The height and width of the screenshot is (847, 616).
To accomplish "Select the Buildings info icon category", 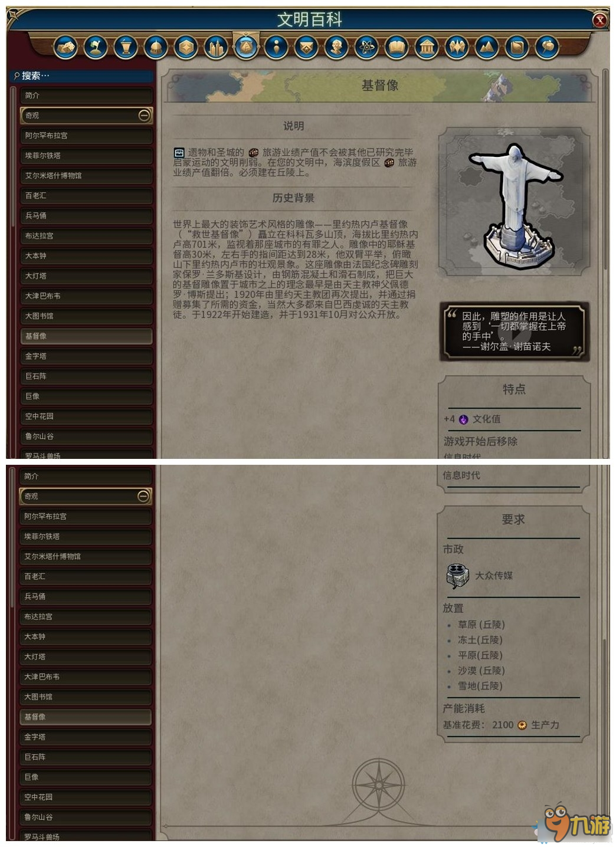I will (x=276, y=47).
